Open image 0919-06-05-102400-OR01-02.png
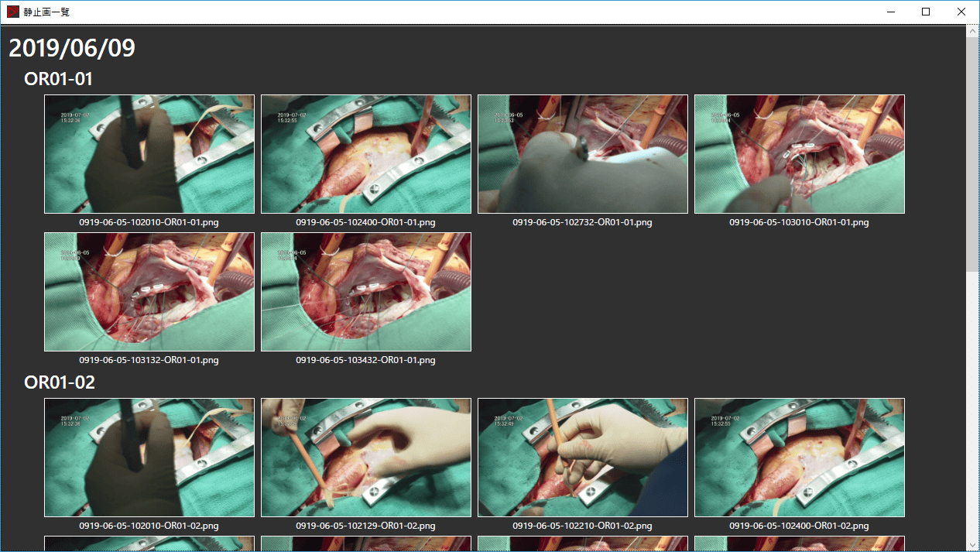Image resolution: width=980 pixels, height=552 pixels. click(800, 458)
